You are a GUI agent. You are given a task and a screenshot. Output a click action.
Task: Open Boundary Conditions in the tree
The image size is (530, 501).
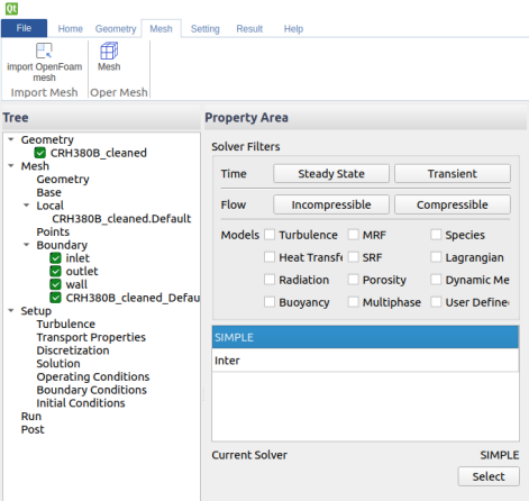pyautogui.click(x=92, y=390)
